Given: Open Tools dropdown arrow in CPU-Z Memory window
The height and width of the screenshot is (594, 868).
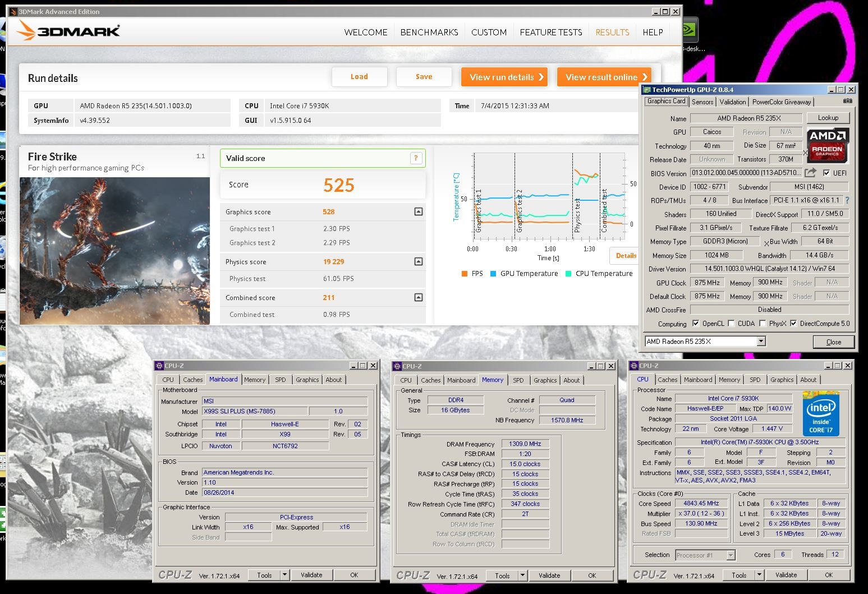Looking at the screenshot, I should pos(522,575).
